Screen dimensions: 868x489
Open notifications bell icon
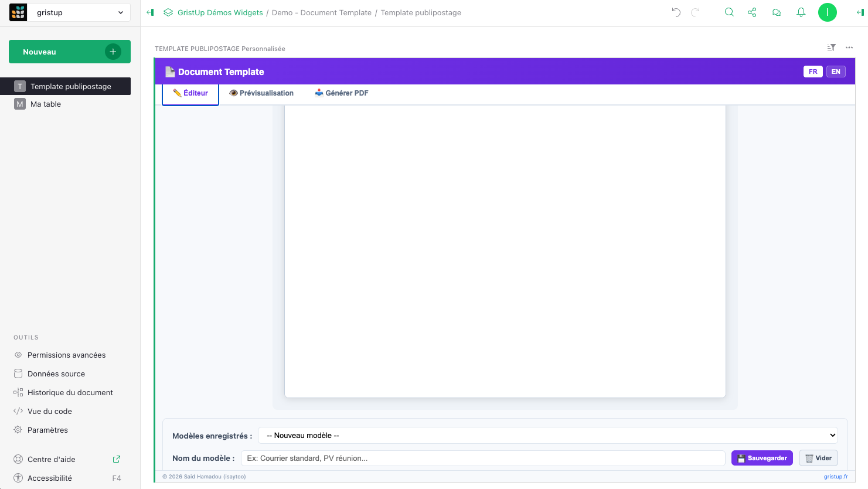pyautogui.click(x=801, y=12)
